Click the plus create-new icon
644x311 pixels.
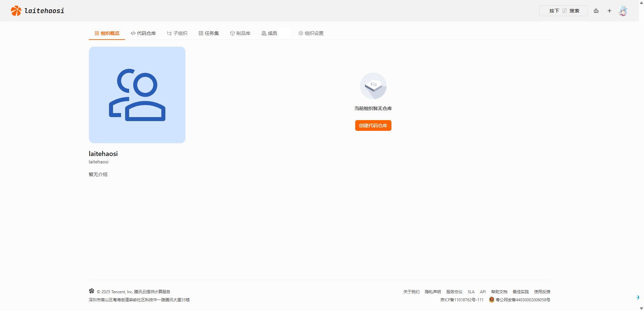[x=609, y=11]
